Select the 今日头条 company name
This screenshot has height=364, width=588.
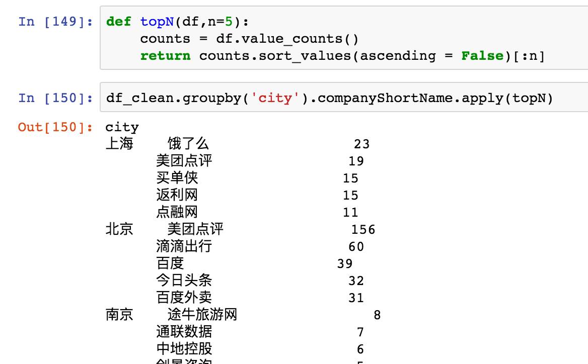[x=184, y=281]
